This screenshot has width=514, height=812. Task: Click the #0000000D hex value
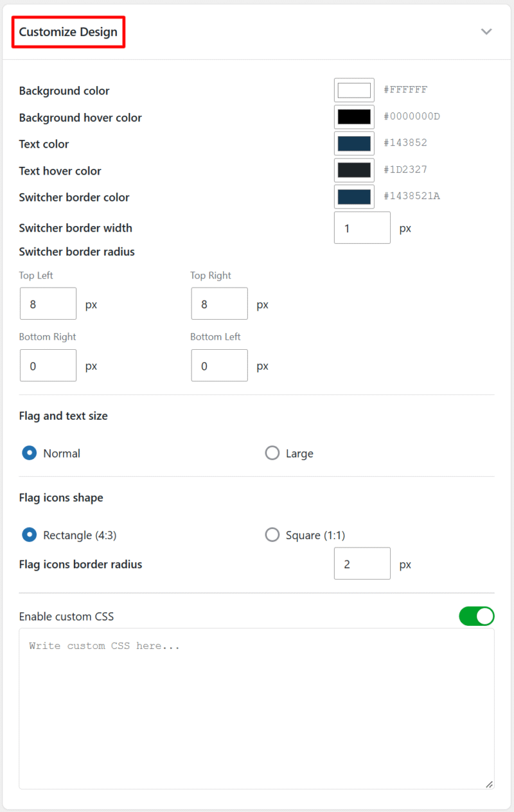412,117
